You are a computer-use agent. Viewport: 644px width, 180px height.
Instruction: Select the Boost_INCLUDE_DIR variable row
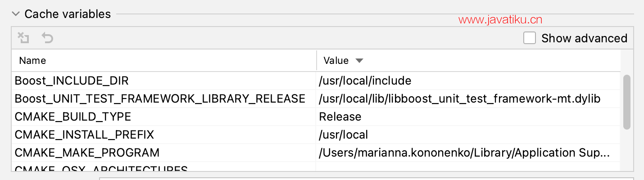pyautogui.click(x=72, y=81)
